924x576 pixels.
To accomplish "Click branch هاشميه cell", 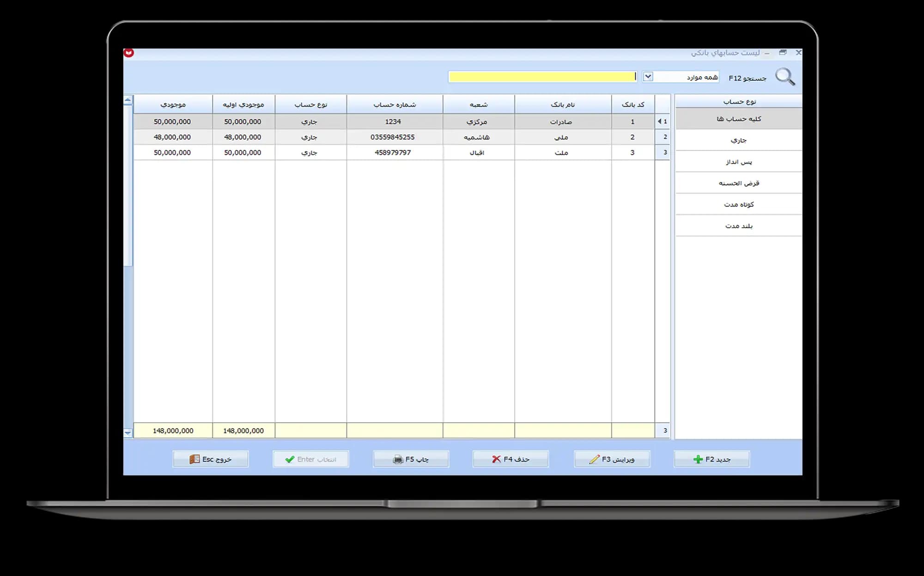I will (x=479, y=137).
